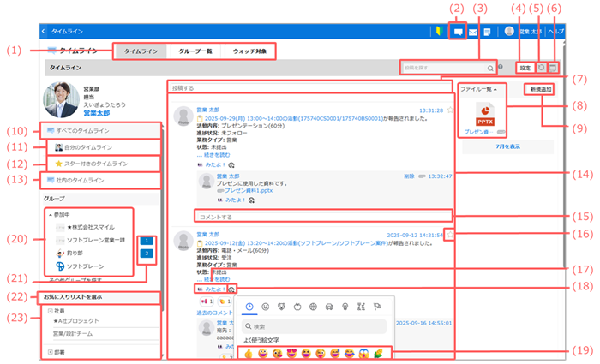Collapse the 参加中 groups section
This screenshot has height=364, width=600.
click(50, 214)
